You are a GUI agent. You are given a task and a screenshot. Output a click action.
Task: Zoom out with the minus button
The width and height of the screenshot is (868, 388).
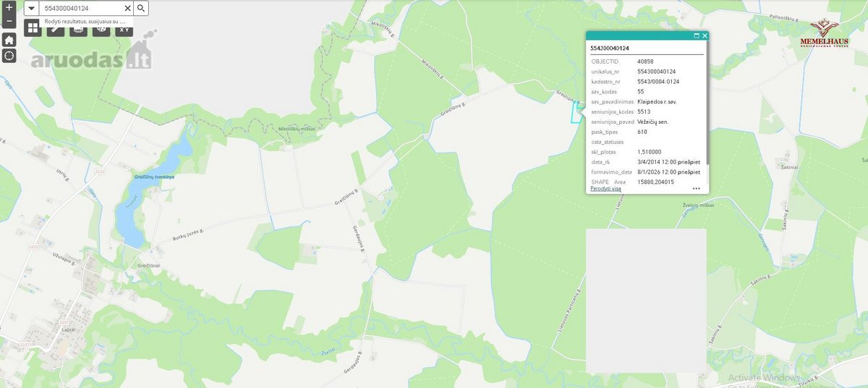9,22
